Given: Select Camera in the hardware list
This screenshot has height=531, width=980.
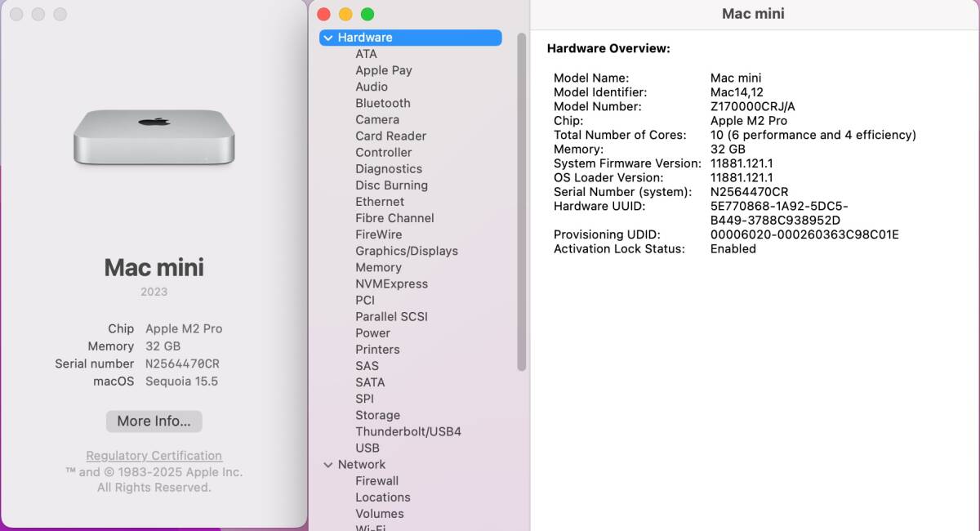Looking at the screenshot, I should click(377, 119).
